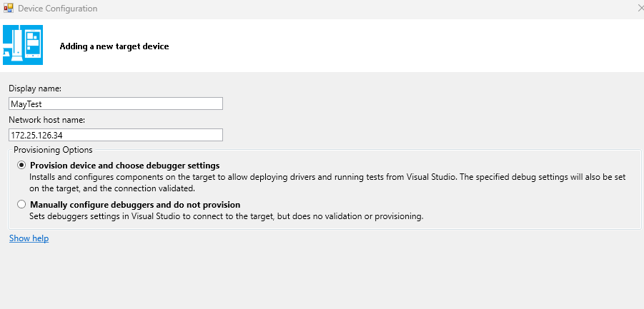Click the phone graphic in the banner image
Image resolution: width=644 pixels, height=309 pixels.
(32, 45)
